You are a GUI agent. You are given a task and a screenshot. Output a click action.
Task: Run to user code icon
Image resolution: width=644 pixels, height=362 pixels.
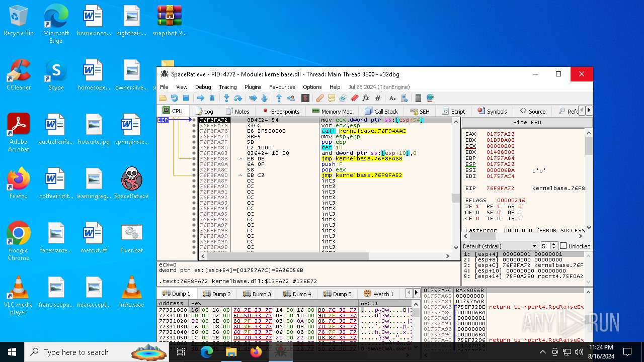click(290, 98)
